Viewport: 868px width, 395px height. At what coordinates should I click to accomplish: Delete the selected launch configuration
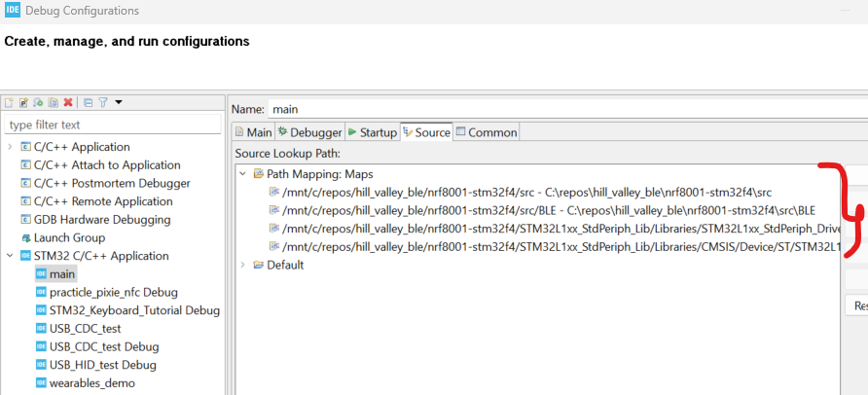point(67,102)
